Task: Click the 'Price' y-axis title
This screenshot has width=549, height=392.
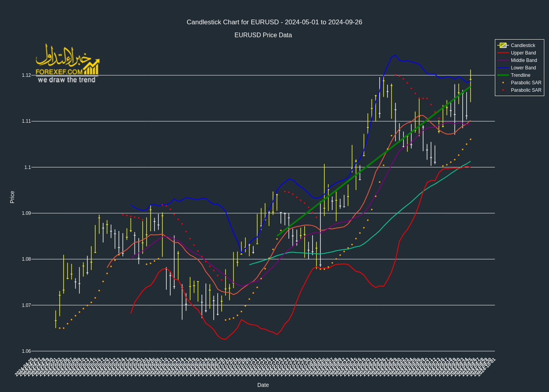Action: [x=12, y=197]
